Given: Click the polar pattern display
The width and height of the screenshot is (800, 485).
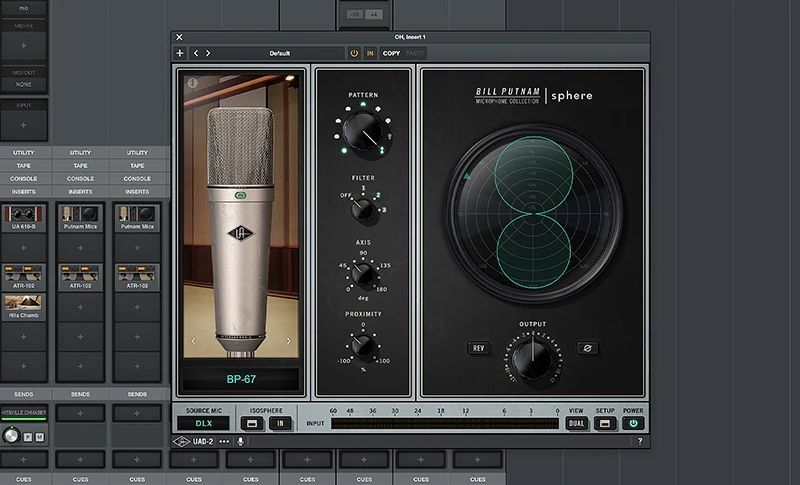Looking at the screenshot, I should (x=534, y=213).
